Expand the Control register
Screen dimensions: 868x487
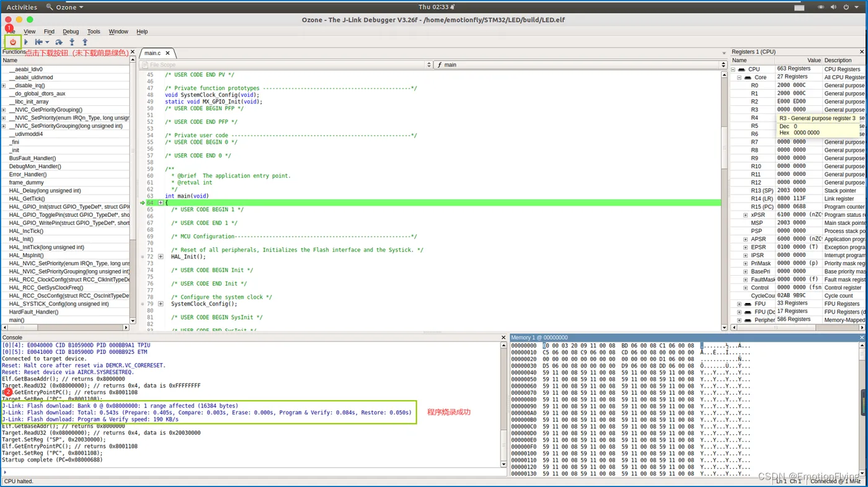tap(745, 287)
